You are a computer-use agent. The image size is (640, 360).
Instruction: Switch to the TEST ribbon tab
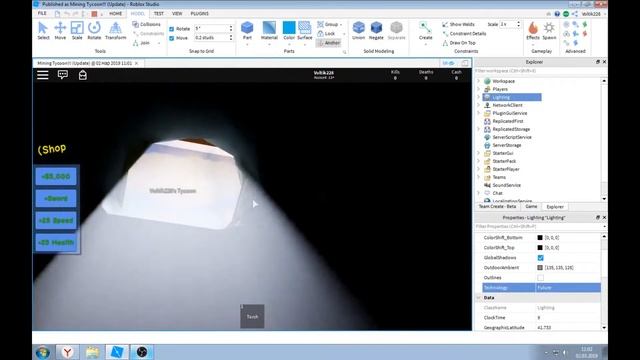pyautogui.click(x=158, y=13)
